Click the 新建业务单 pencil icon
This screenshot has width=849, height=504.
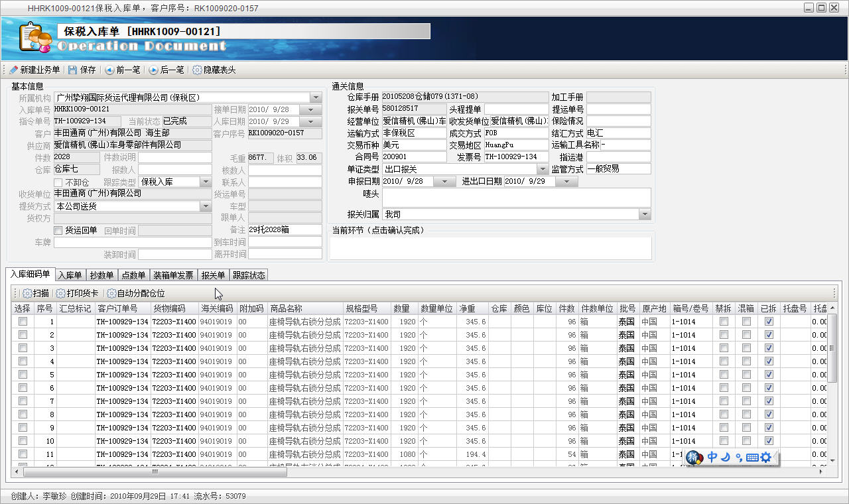(x=14, y=70)
